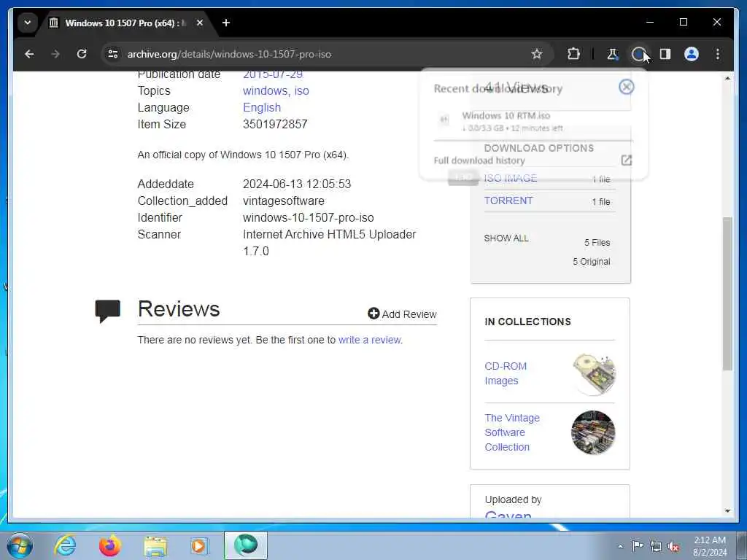Open Windows Media Player from taskbar
This screenshot has width=747, height=560.
tap(199, 545)
